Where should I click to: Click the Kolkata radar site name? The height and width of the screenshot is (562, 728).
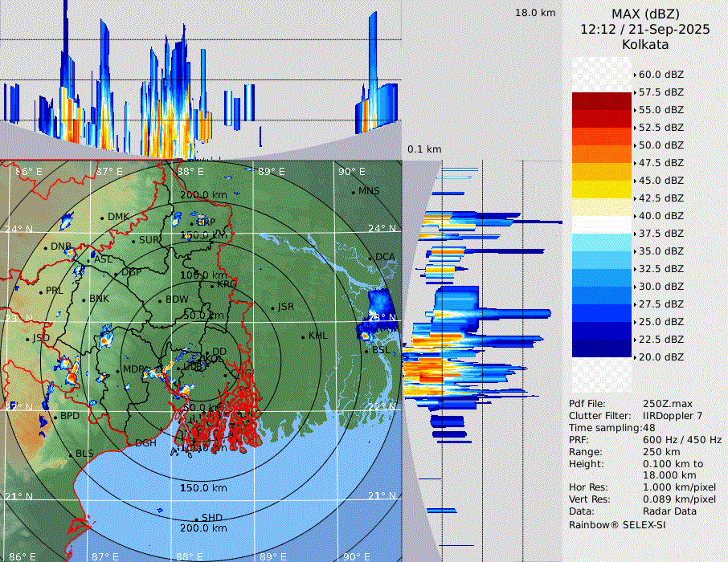(644, 44)
